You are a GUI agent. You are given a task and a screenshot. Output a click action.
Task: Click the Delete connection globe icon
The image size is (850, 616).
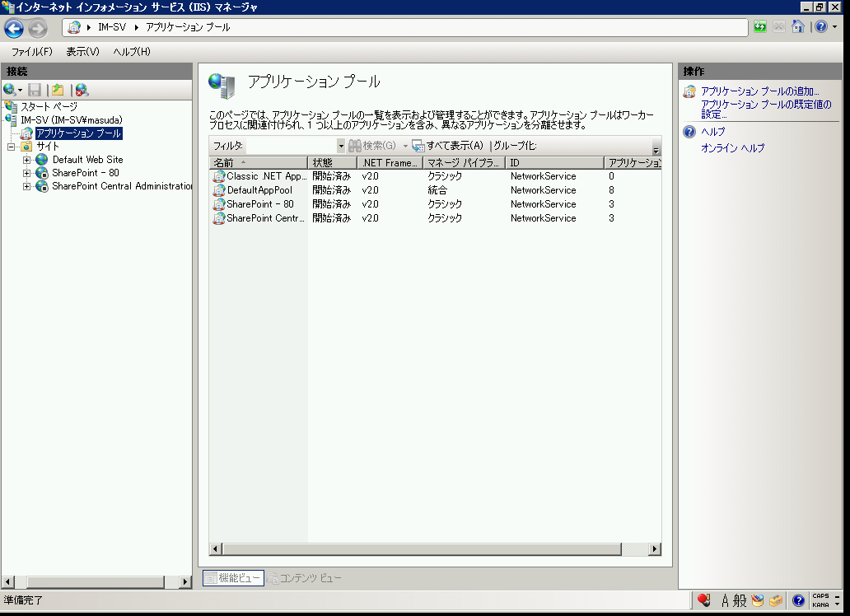pos(82,90)
